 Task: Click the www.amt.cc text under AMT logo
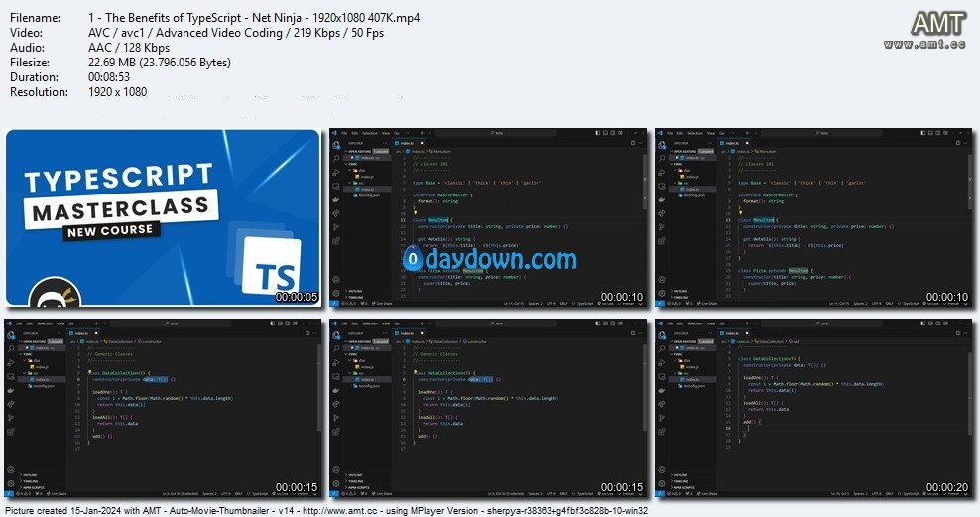coord(925,44)
